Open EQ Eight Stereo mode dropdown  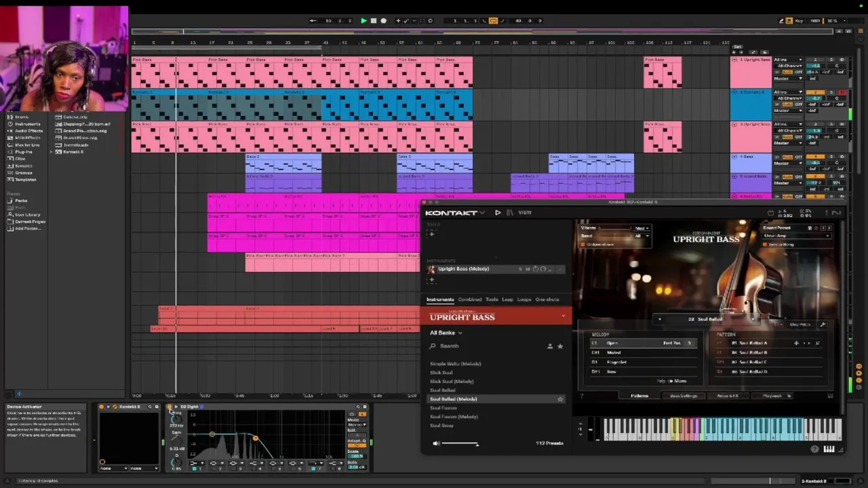pyautogui.click(x=356, y=424)
